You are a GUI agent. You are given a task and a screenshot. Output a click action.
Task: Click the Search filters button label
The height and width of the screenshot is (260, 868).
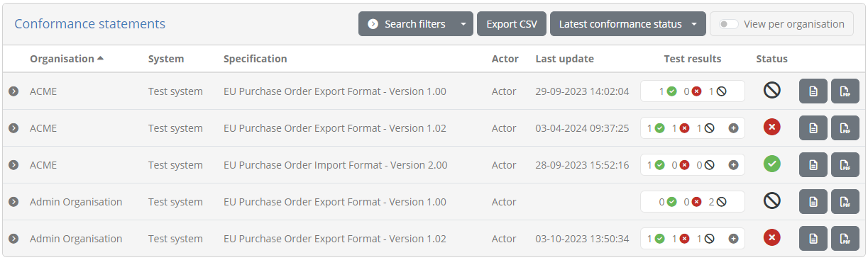tap(415, 24)
